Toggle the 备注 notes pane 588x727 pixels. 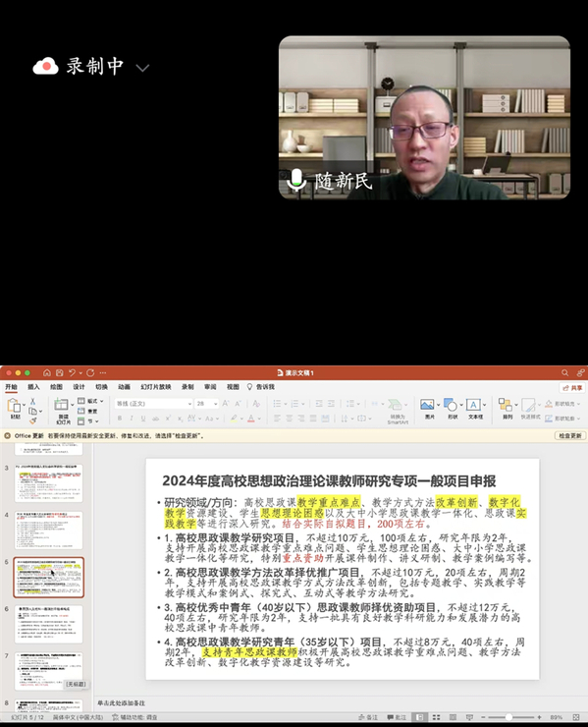coord(368,717)
